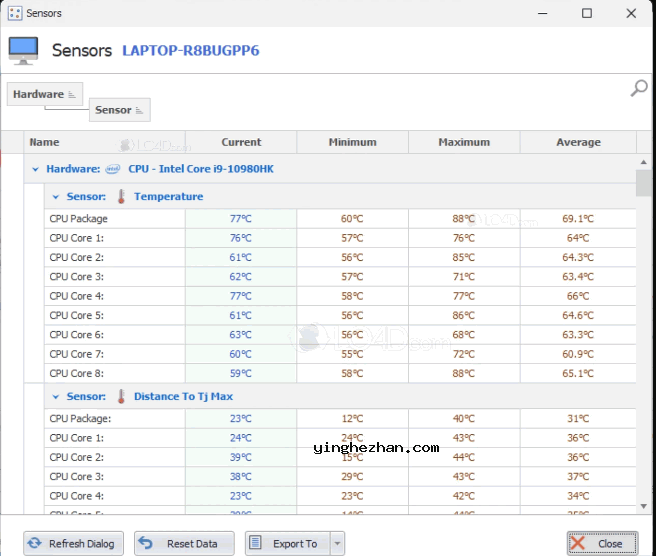The height and width of the screenshot is (556, 656).
Task: Click the Temperature group label
Action: (169, 197)
